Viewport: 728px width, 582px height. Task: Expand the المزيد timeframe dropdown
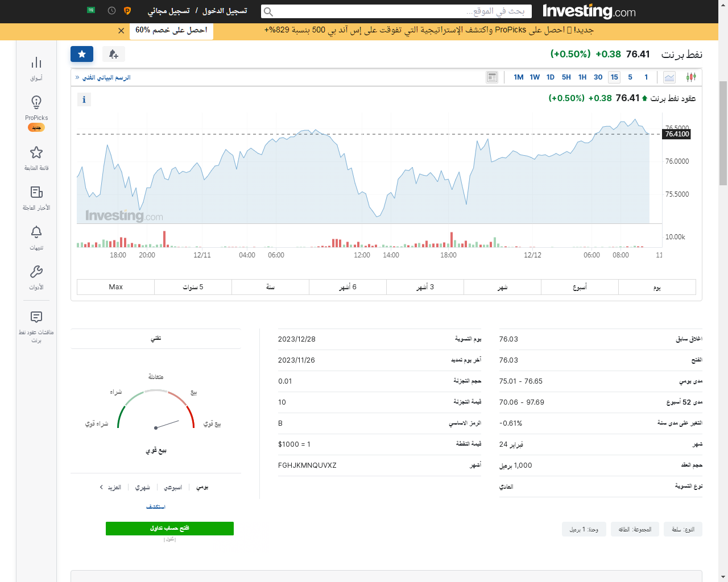coord(110,487)
